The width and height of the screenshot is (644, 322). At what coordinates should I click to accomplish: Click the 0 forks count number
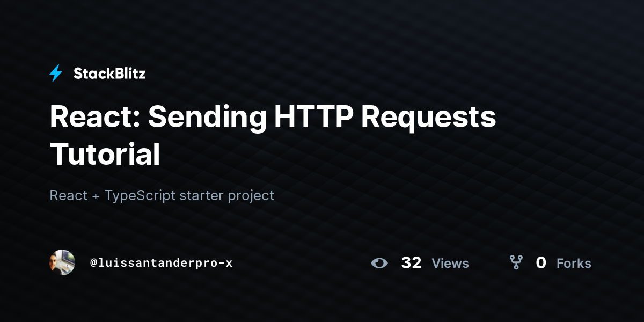[x=541, y=263]
